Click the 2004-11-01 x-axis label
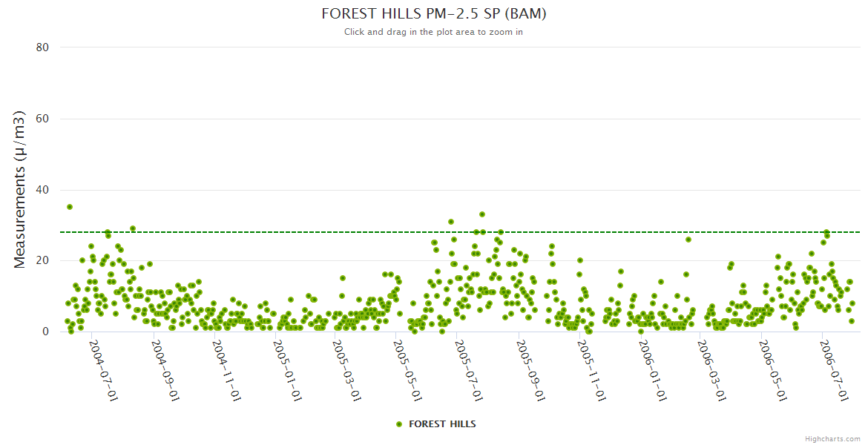This screenshot has width=868, height=445. (226, 370)
